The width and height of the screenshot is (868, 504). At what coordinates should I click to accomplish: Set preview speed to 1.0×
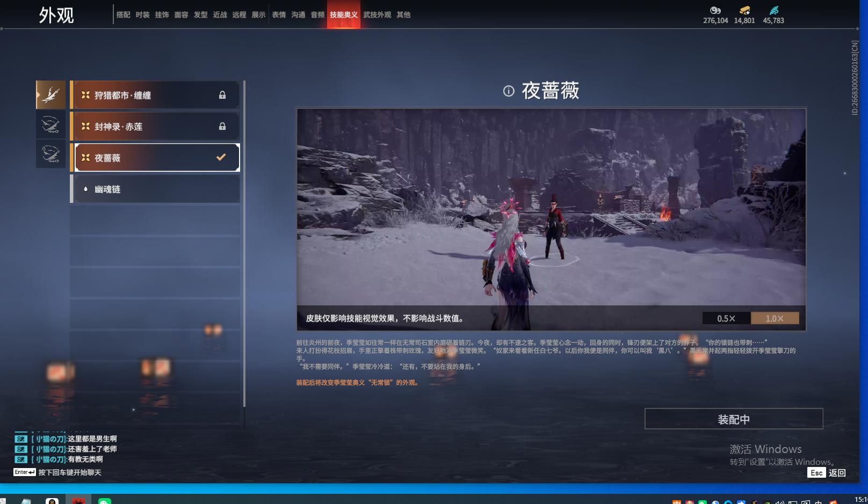click(x=775, y=318)
